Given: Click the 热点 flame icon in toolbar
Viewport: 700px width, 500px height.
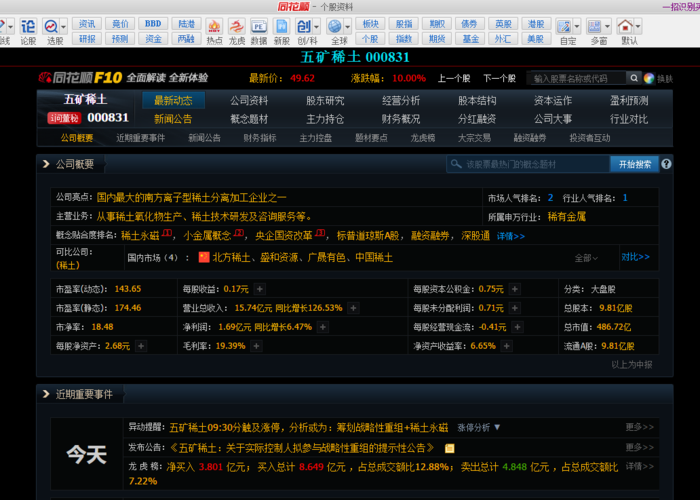Looking at the screenshot, I should click(x=214, y=28).
